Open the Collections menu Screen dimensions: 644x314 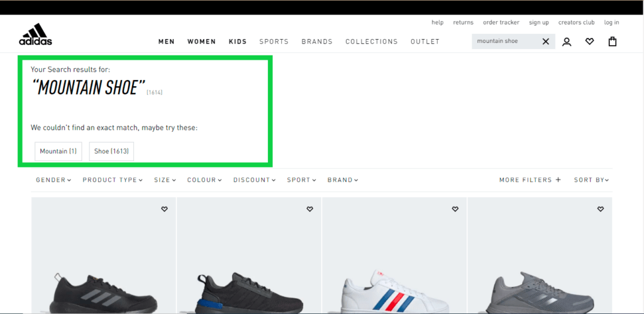click(372, 42)
